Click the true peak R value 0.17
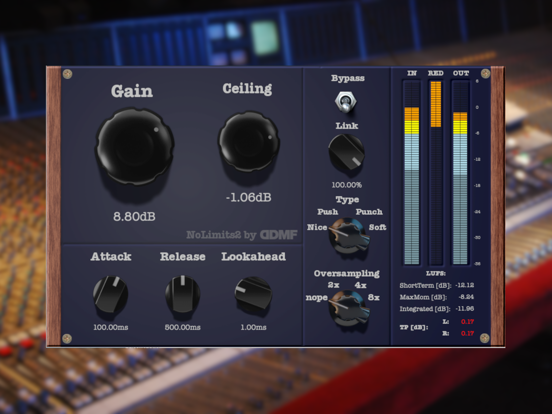Image resolution: width=552 pixels, height=414 pixels. (x=468, y=333)
